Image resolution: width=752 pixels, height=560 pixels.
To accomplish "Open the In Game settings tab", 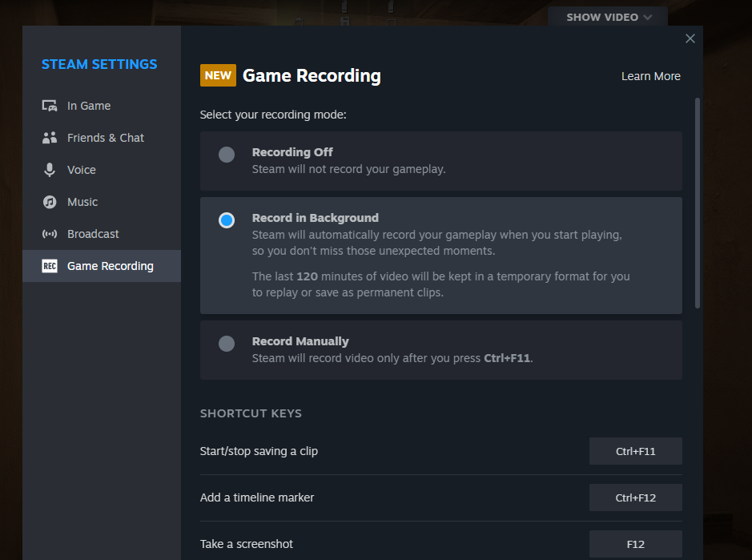I will point(102,106).
